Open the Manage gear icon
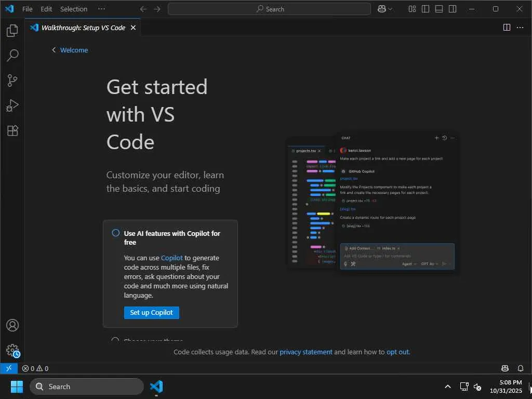532x399 pixels. click(12, 350)
